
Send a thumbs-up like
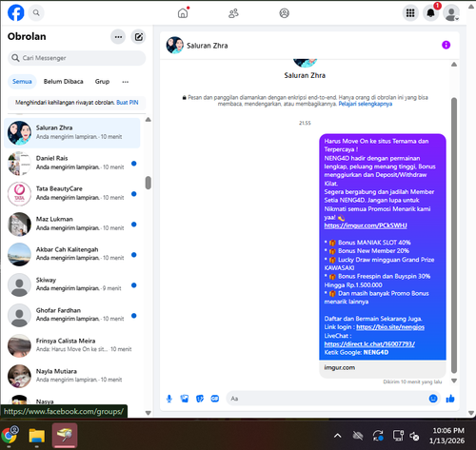coord(450,399)
